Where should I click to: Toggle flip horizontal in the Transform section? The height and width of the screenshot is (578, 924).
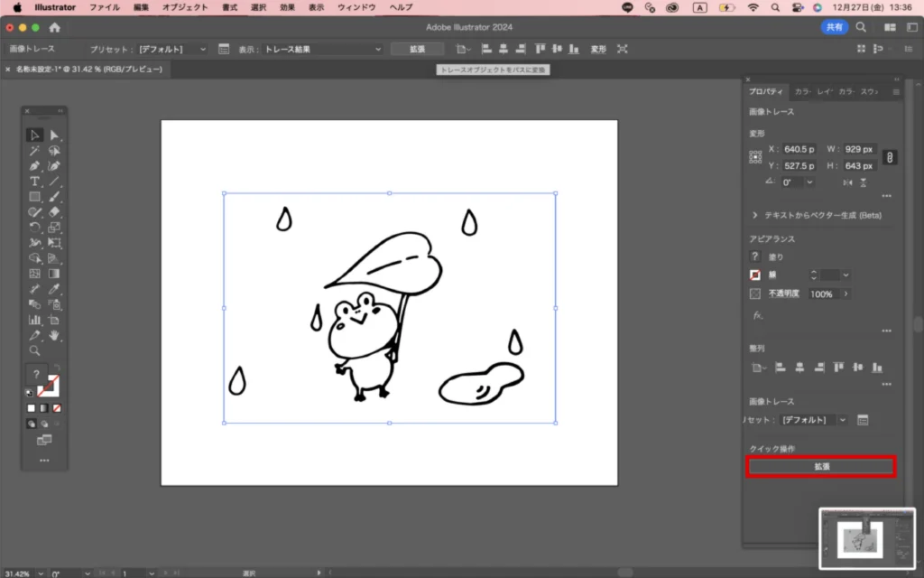coord(847,182)
